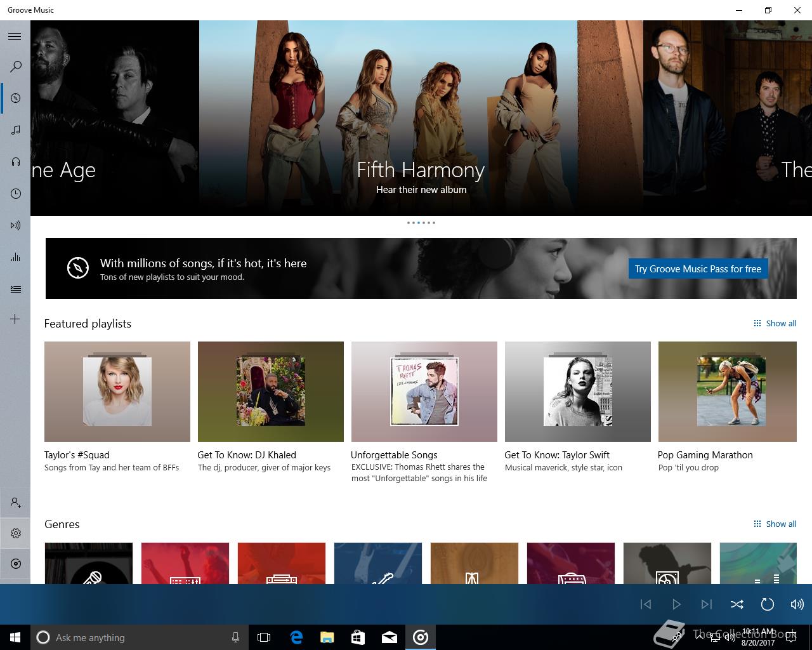Click Get To Know: Taylor Swift title

(x=557, y=455)
